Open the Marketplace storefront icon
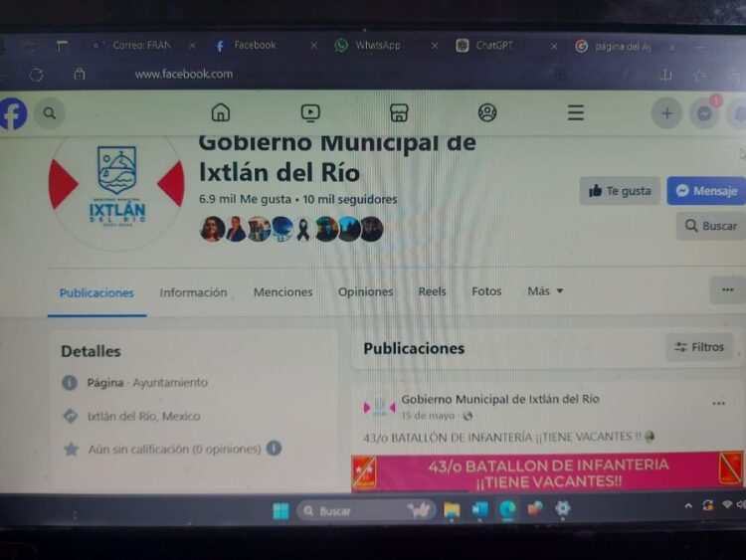Screen dimensions: 746x560 click(399, 113)
